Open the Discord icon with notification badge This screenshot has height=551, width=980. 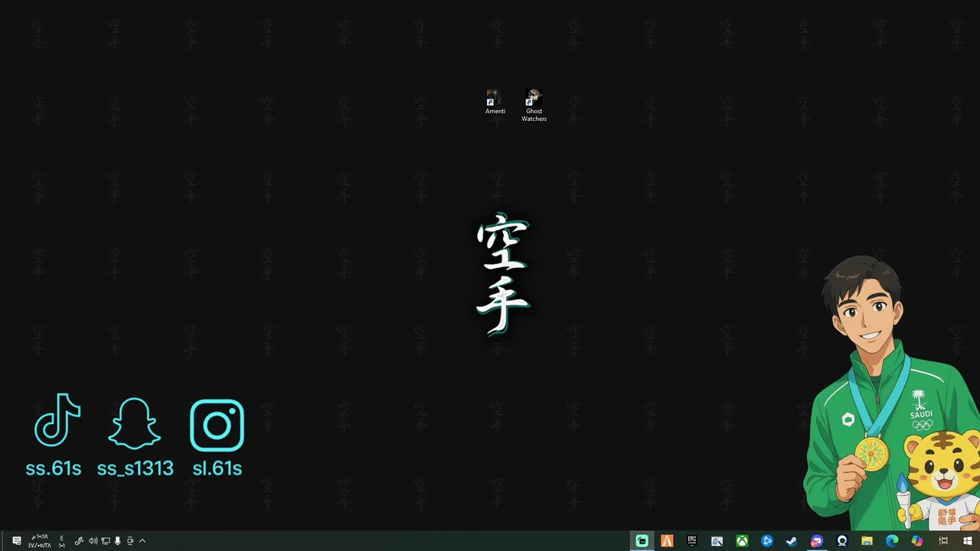(817, 541)
